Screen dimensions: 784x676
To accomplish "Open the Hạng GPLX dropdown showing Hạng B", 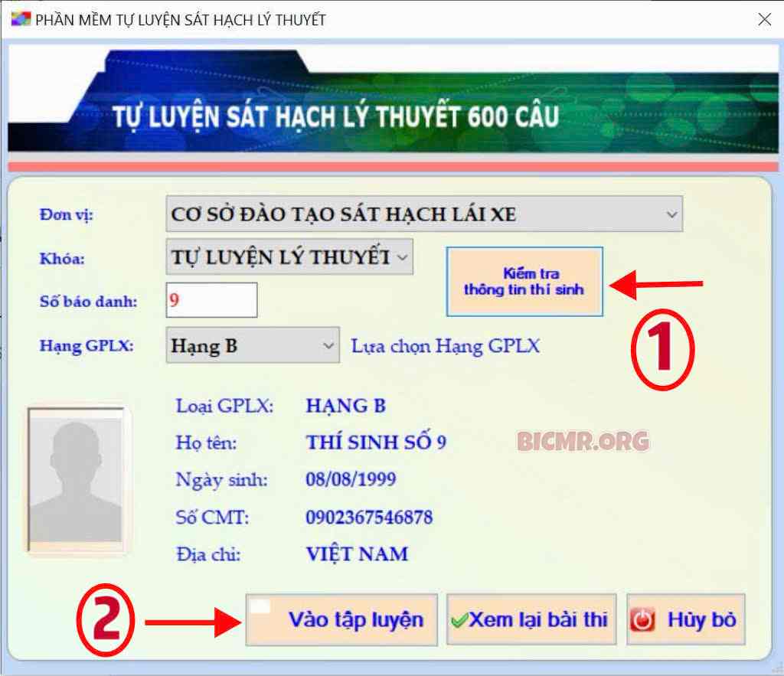I will click(253, 345).
